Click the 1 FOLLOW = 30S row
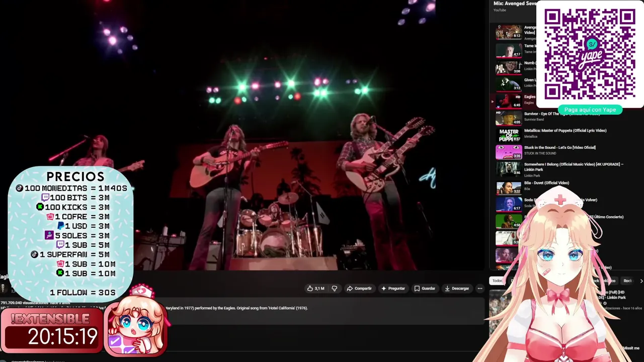 83,293
